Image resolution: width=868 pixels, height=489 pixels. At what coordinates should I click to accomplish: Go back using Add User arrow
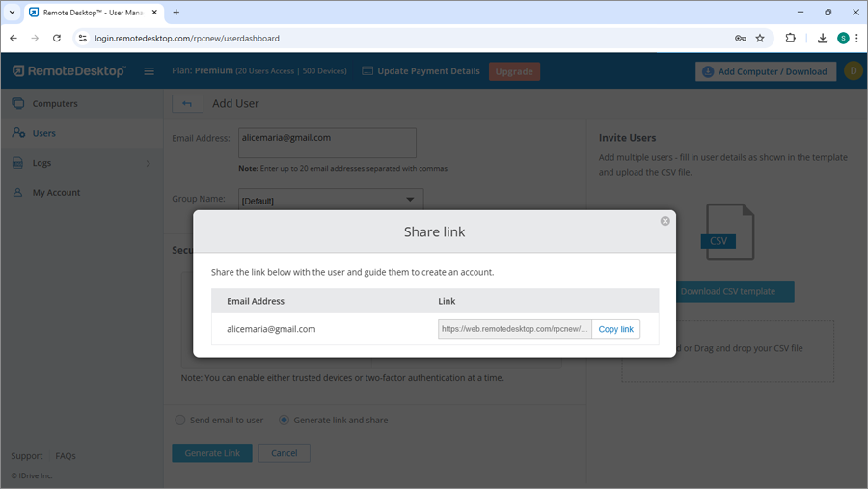click(187, 103)
